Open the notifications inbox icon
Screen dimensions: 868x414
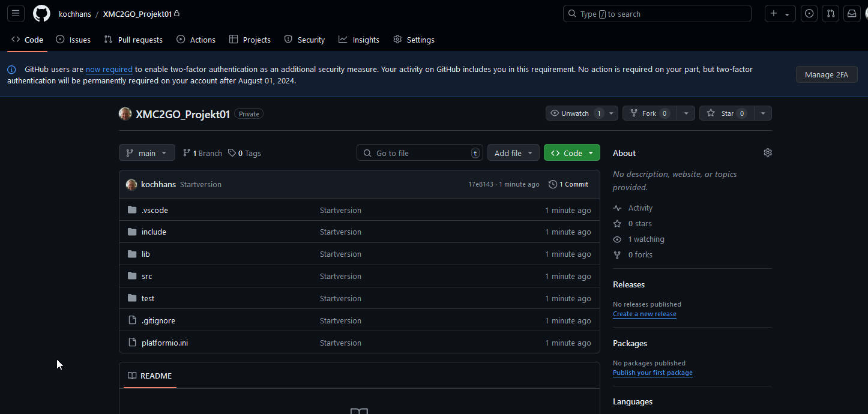(x=852, y=14)
